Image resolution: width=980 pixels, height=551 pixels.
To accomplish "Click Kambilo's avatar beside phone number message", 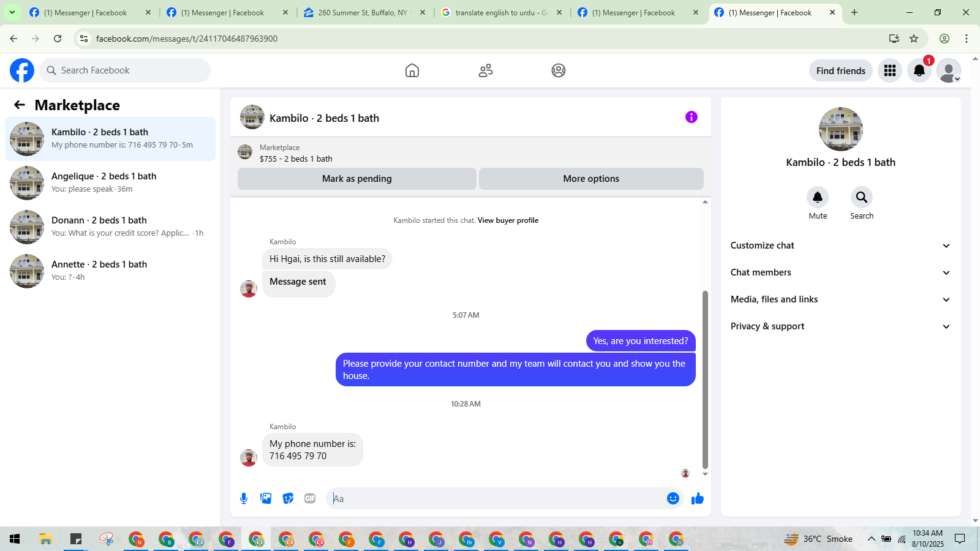I will pos(249,458).
